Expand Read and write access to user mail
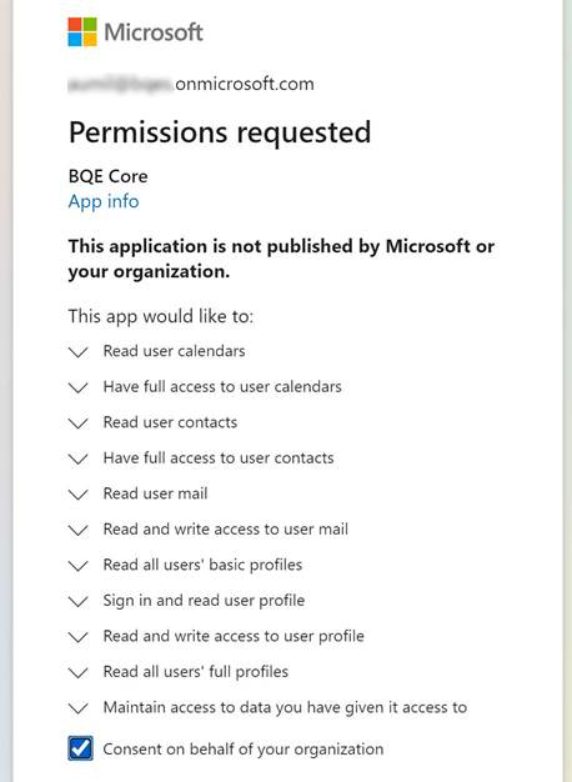The image size is (572, 782). (x=78, y=530)
